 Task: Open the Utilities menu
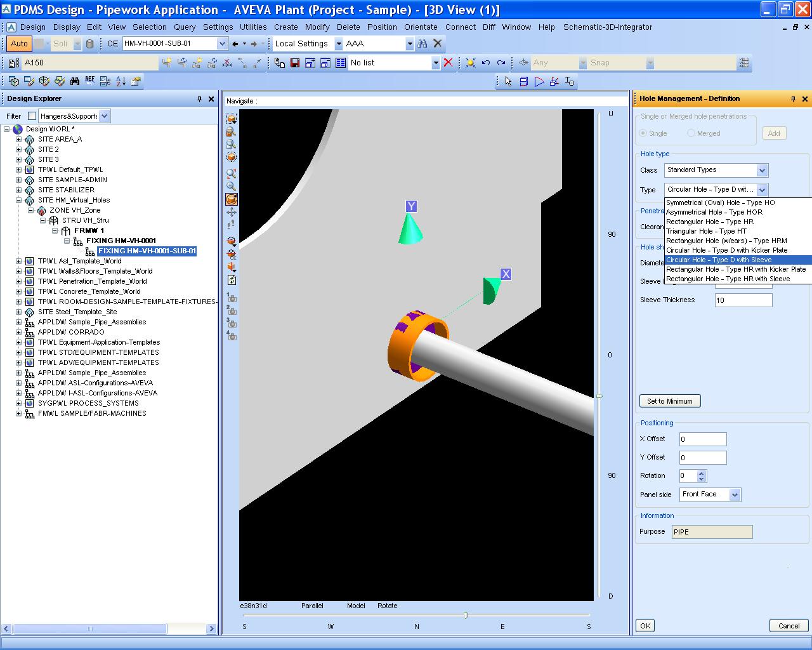[253, 27]
